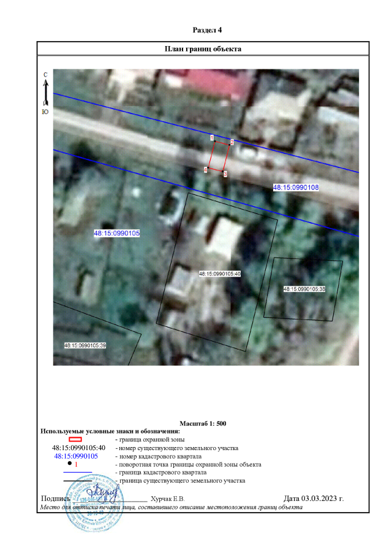Viewport: 392px width, 555px height.
Task: Click the "Раздел 4" heading
Action: (x=203, y=29)
